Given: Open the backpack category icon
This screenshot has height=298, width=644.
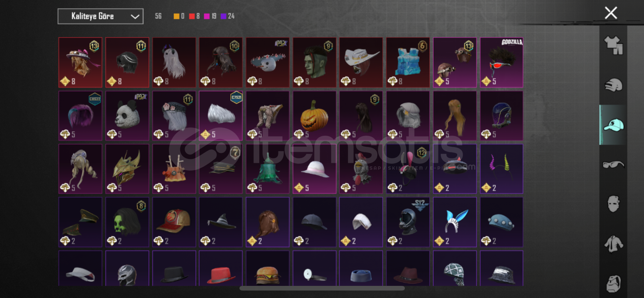Looking at the screenshot, I should (x=613, y=284).
